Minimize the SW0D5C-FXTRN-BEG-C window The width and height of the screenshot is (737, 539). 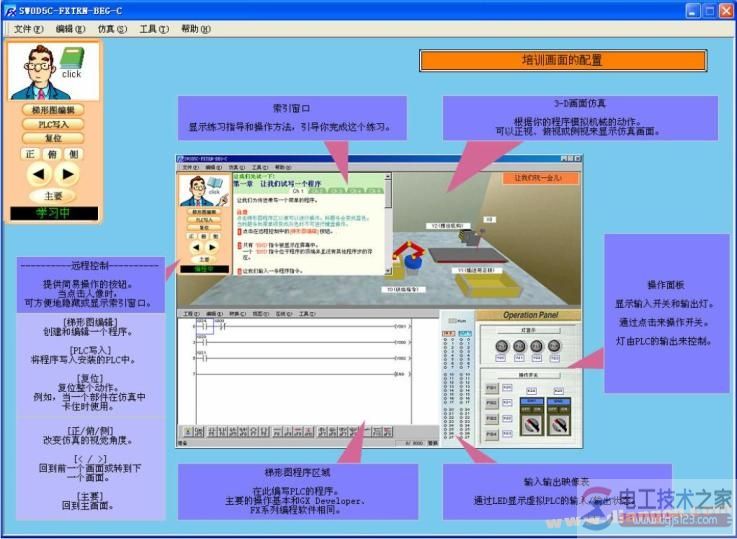(x=693, y=10)
